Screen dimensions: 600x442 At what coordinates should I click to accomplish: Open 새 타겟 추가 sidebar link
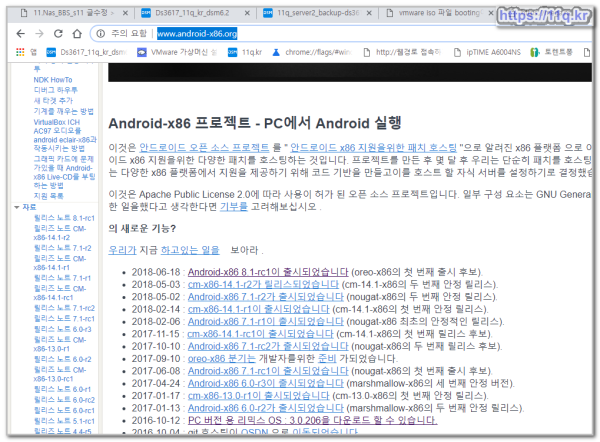(53, 100)
